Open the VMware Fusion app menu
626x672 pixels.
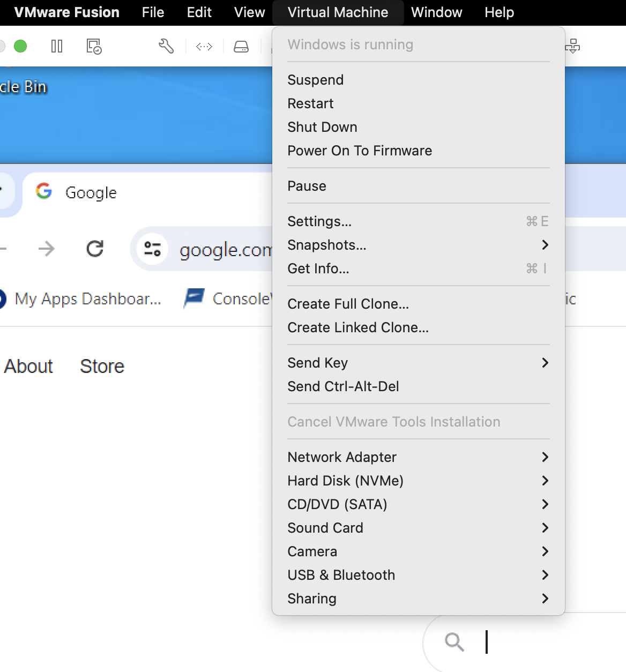click(x=67, y=12)
